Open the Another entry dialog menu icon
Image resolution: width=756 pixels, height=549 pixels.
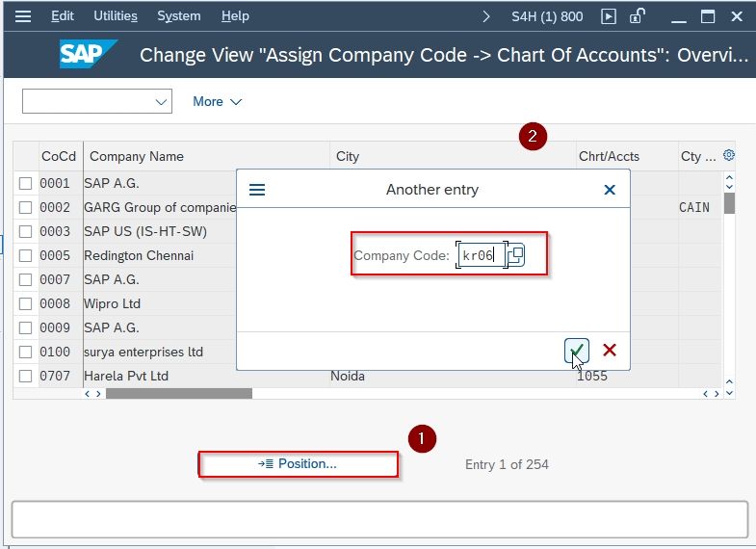(257, 190)
